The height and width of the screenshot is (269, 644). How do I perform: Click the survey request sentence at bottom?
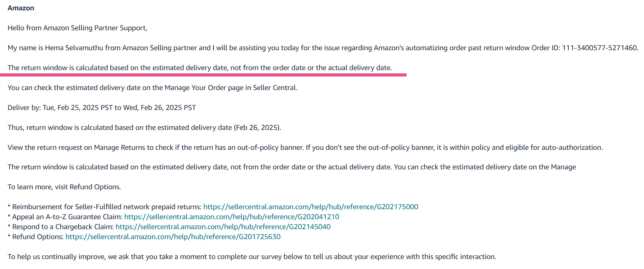(252, 257)
